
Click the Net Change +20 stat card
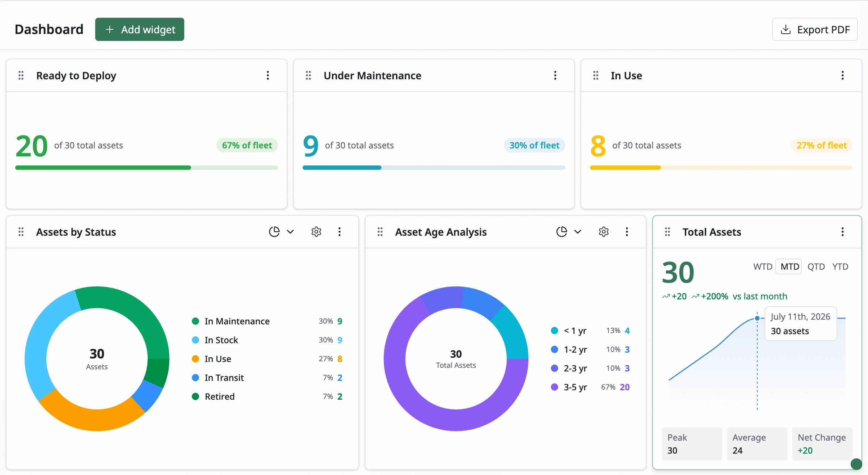[822, 444]
